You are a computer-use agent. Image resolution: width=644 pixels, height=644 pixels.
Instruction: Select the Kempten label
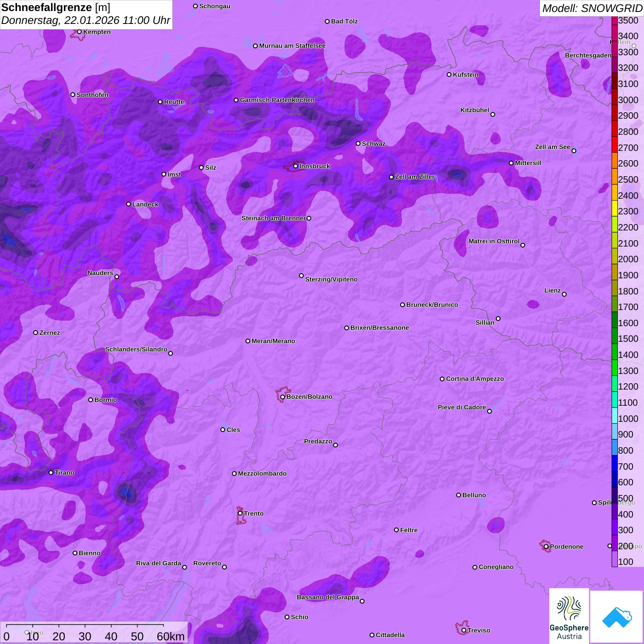(97, 32)
